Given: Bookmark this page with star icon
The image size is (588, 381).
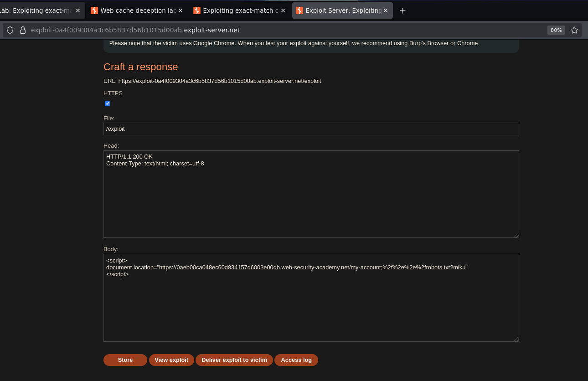Looking at the screenshot, I should coord(574,30).
